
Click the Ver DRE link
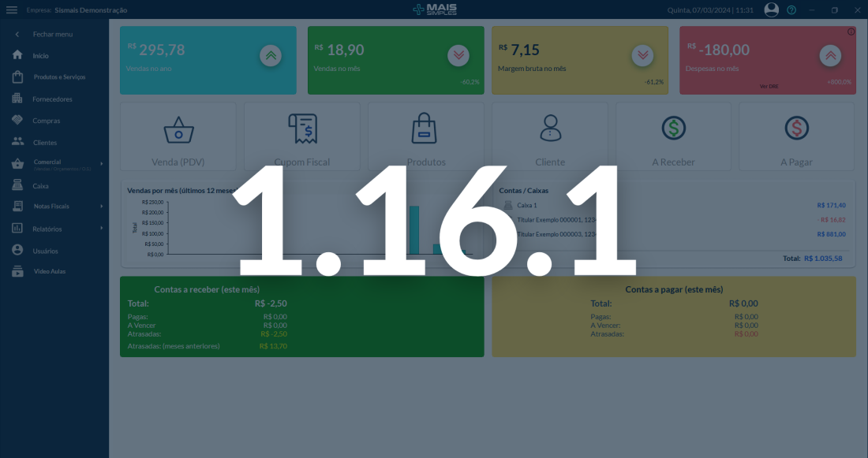[769, 86]
